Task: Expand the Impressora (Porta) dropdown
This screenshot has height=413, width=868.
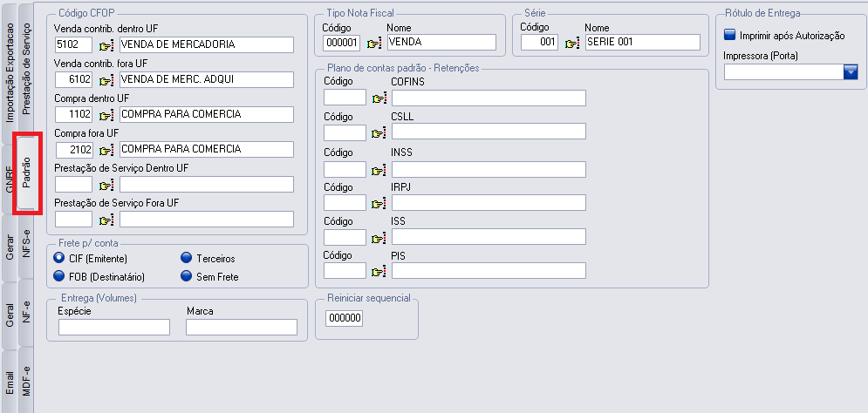Action: [x=851, y=73]
